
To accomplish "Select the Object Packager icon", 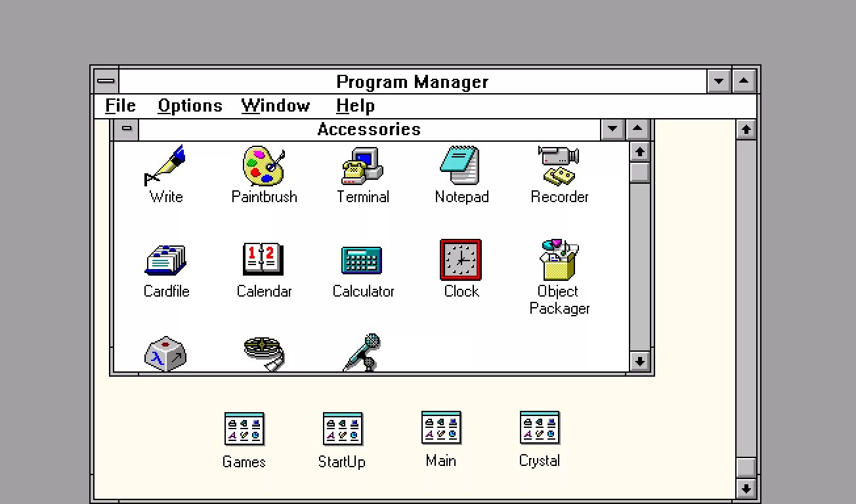I will pyautogui.click(x=559, y=260).
